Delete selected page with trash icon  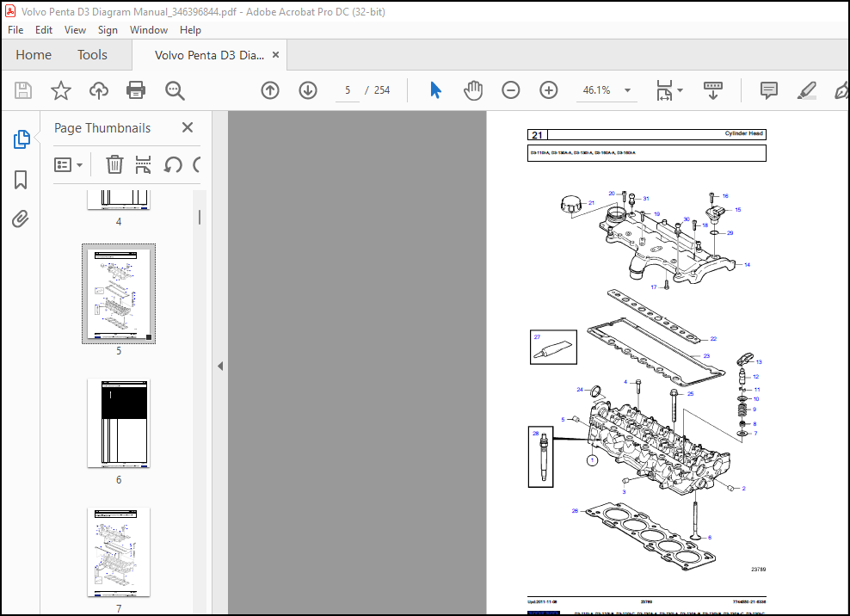[114, 164]
